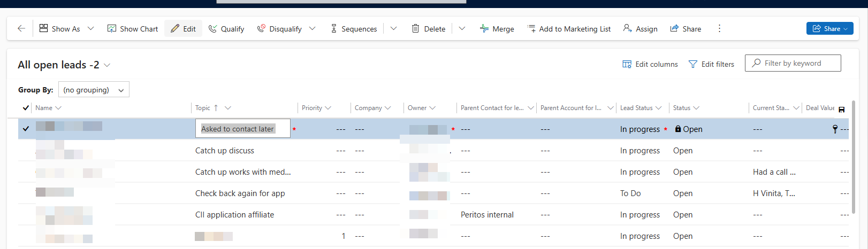
Task: Uncheck the first selected lead row
Action: (26, 129)
